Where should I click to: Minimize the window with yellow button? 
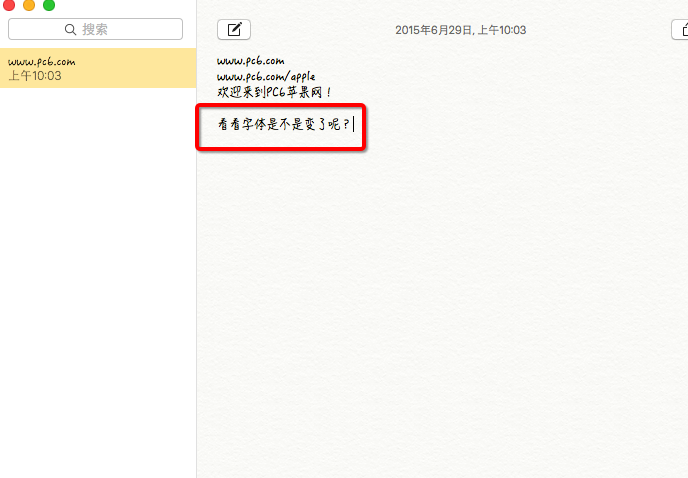tap(29, 5)
